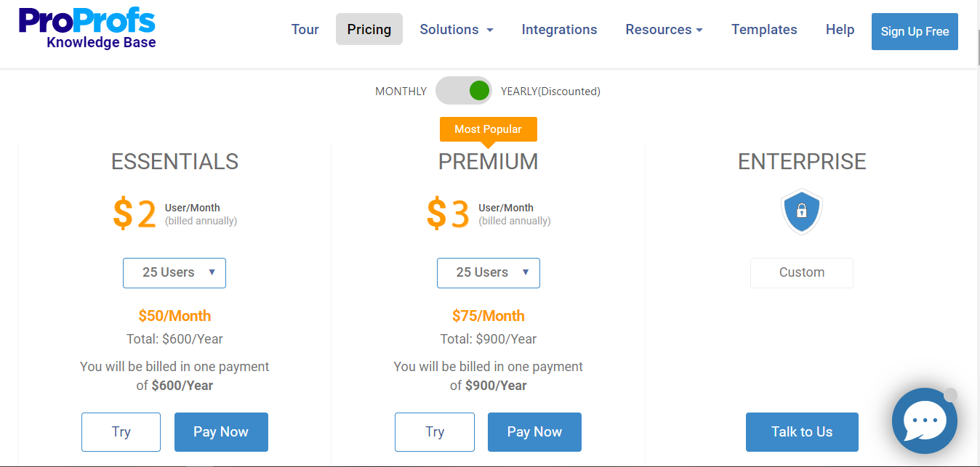Go to the Pricing tab
Image resolution: width=980 pixels, height=467 pixels.
click(x=369, y=29)
